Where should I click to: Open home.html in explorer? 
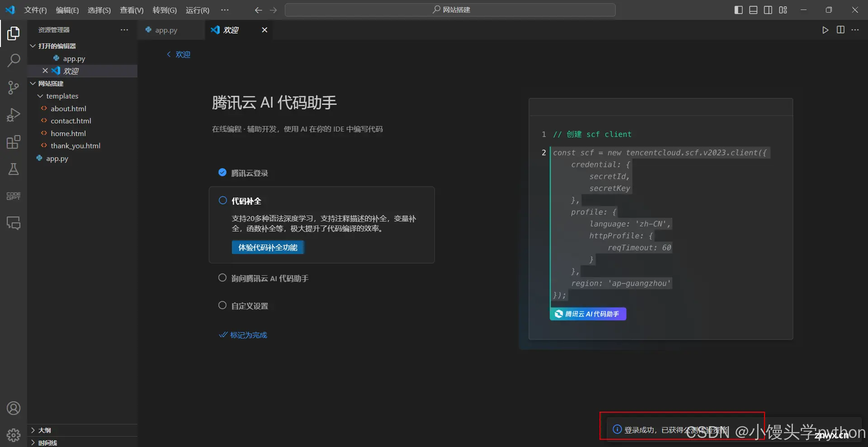pyautogui.click(x=82, y=133)
